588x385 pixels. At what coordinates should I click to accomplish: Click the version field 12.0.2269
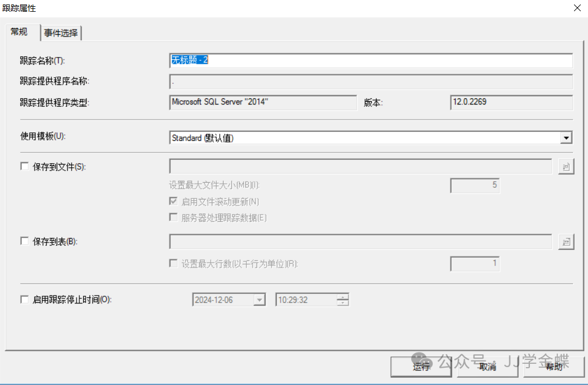pos(511,102)
